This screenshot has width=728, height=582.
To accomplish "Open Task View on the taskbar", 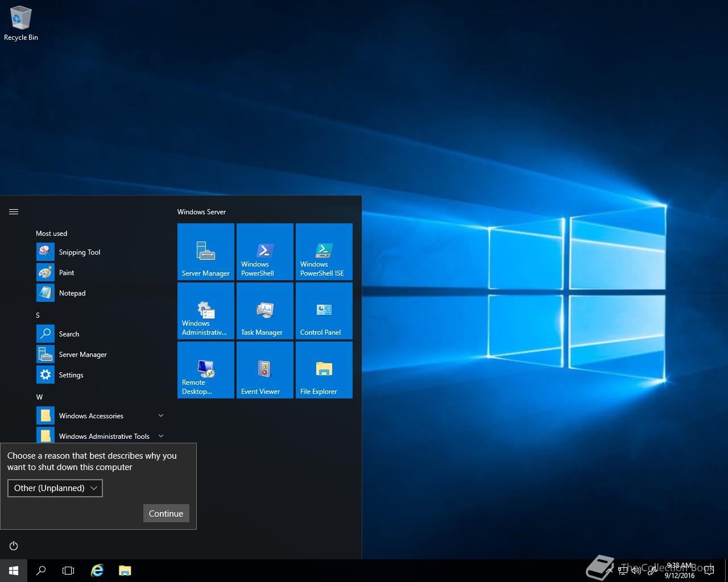I will (x=68, y=571).
